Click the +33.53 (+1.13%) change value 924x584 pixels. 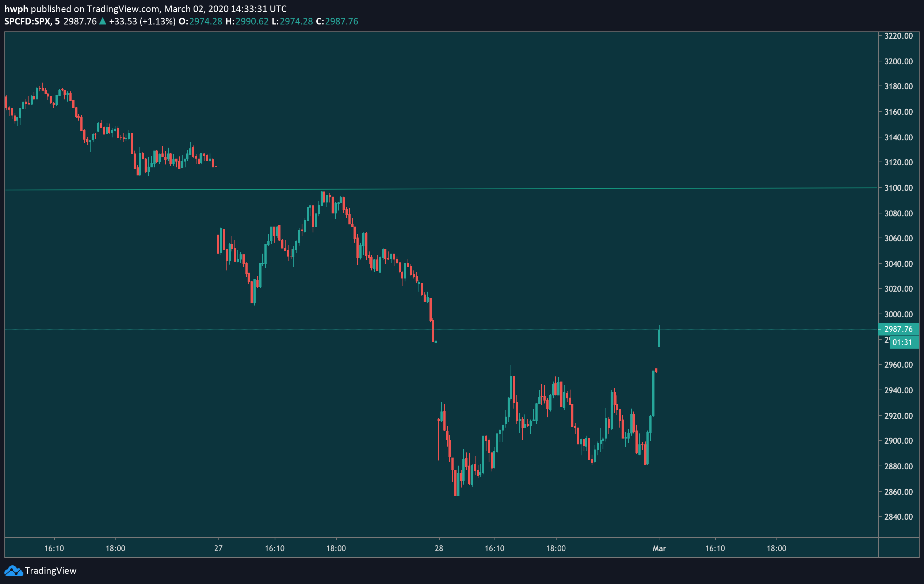[142, 22]
